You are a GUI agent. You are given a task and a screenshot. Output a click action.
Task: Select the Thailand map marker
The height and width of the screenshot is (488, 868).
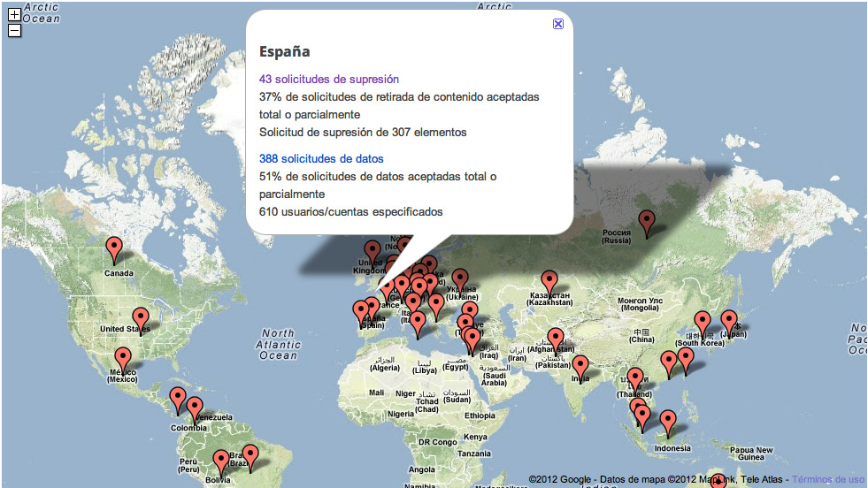point(635,381)
